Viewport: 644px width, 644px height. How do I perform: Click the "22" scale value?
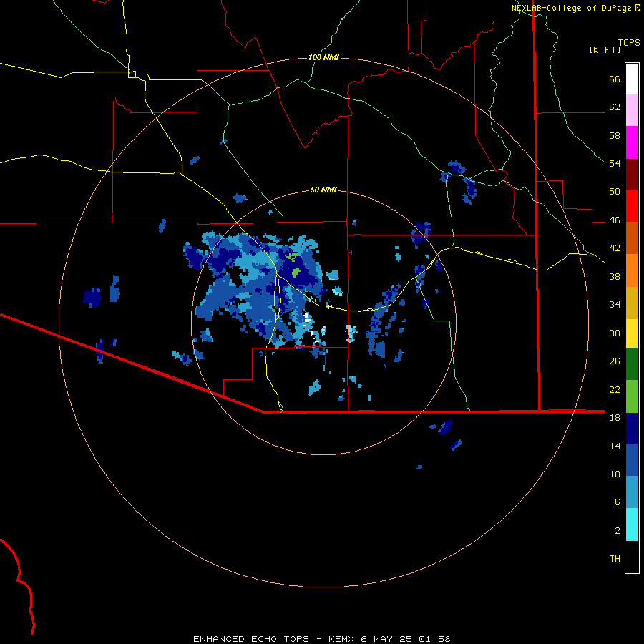(x=615, y=389)
